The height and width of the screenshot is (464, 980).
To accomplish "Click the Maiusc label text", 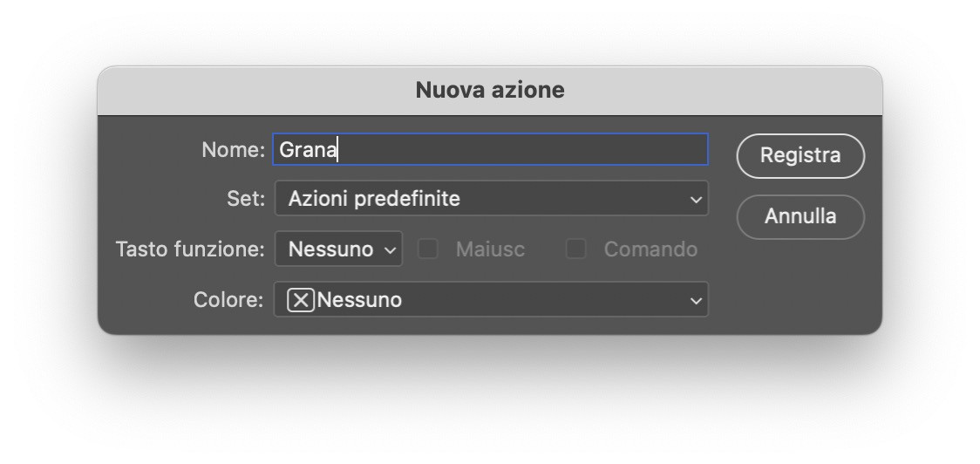I will (x=490, y=249).
